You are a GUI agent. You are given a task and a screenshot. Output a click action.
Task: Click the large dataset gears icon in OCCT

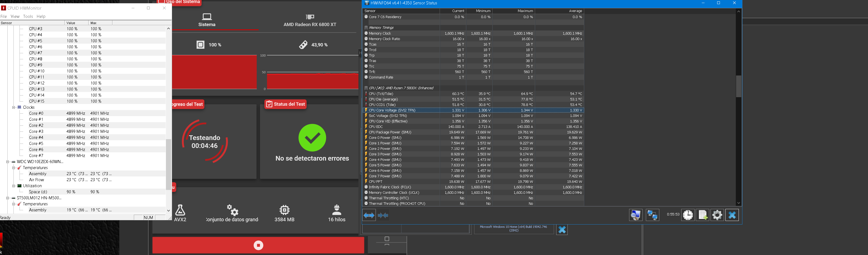pos(233,210)
